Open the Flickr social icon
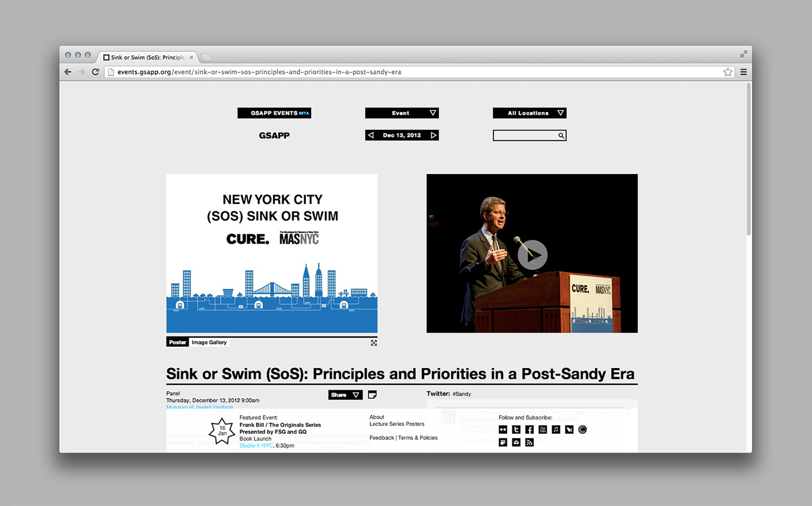The image size is (812, 506). (x=503, y=430)
